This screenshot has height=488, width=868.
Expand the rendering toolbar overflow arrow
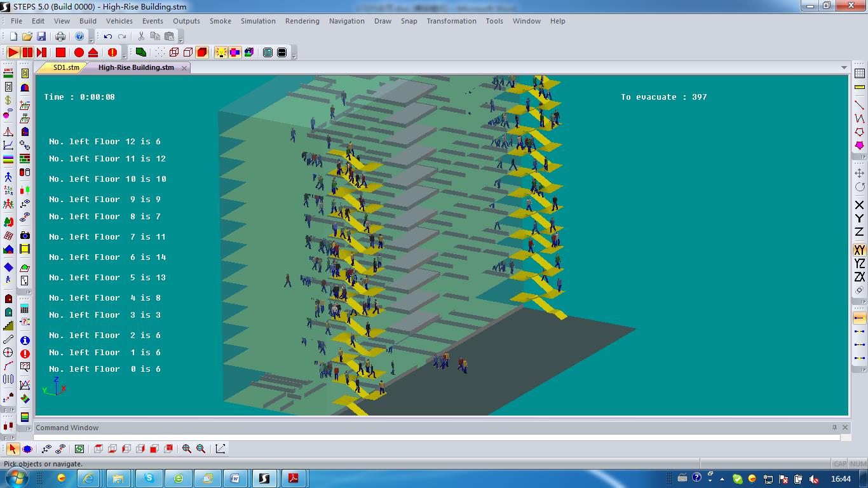click(294, 57)
